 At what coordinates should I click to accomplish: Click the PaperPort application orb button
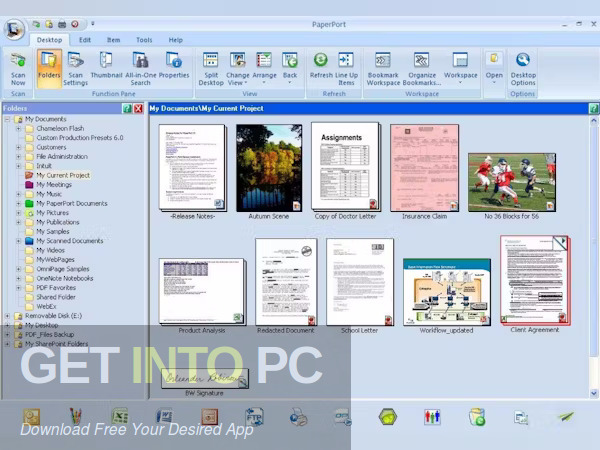pyautogui.click(x=14, y=29)
